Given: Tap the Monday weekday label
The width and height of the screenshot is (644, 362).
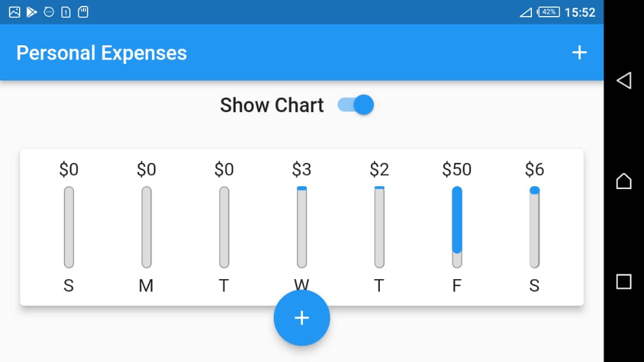Looking at the screenshot, I should click(x=146, y=286).
